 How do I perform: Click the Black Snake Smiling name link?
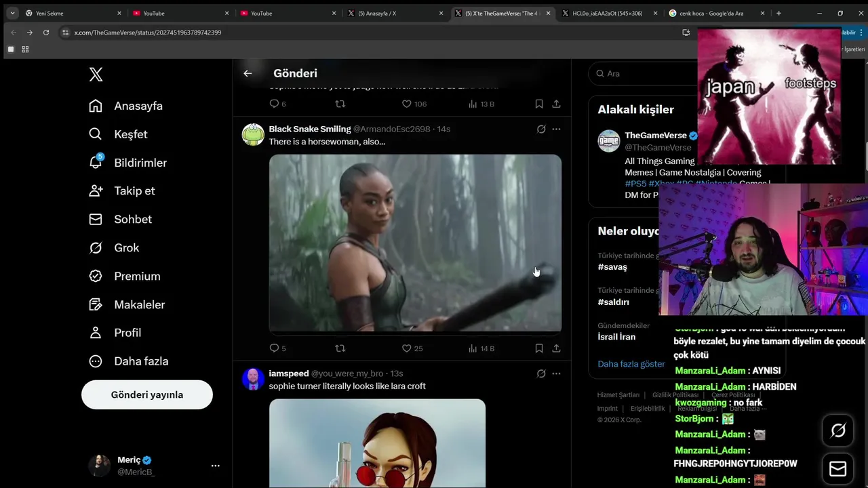pyautogui.click(x=310, y=129)
